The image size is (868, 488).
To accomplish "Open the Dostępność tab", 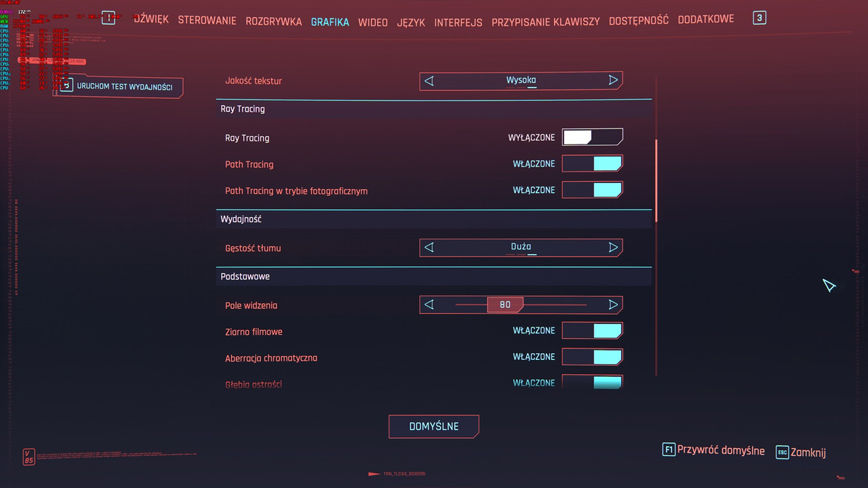I will point(639,20).
